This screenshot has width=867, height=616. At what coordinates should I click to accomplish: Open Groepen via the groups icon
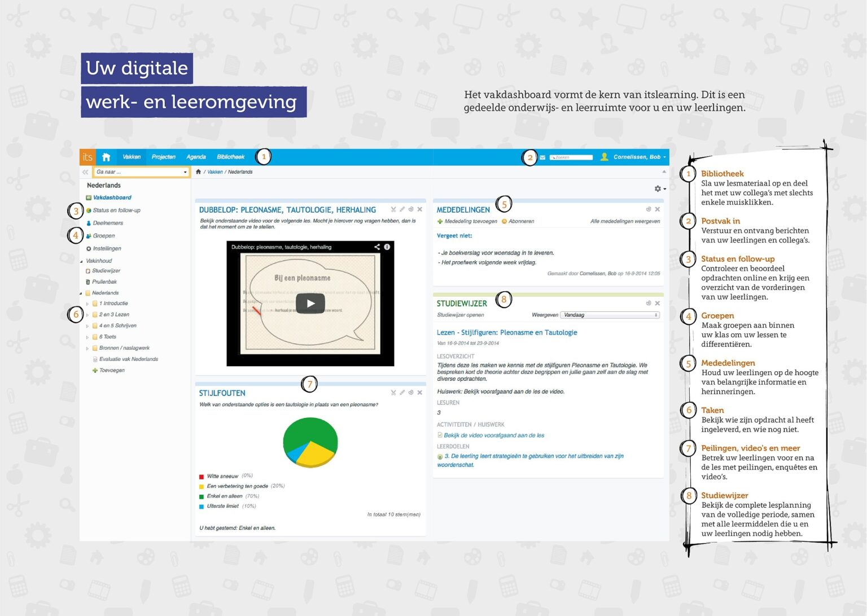coord(89,236)
